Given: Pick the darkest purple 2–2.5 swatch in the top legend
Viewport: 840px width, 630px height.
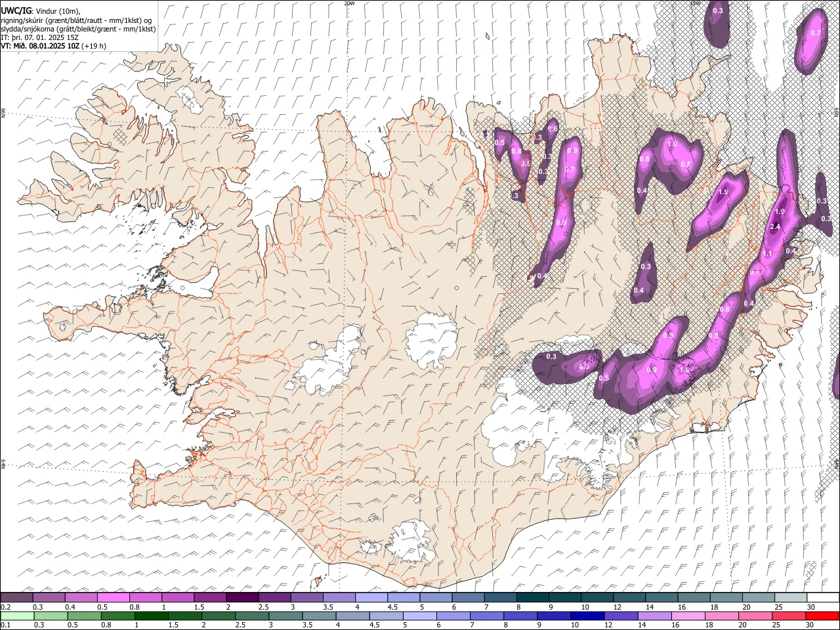Looking at the screenshot, I should point(241,598).
